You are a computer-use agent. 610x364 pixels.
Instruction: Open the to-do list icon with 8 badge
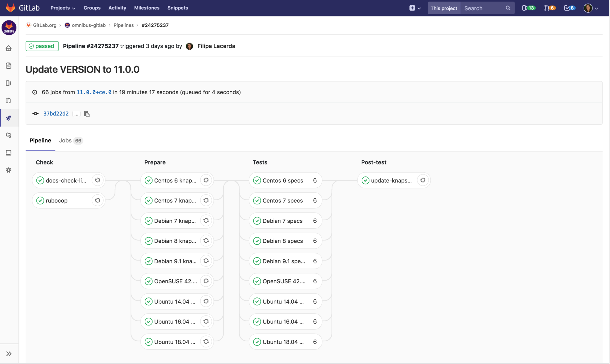coord(569,8)
